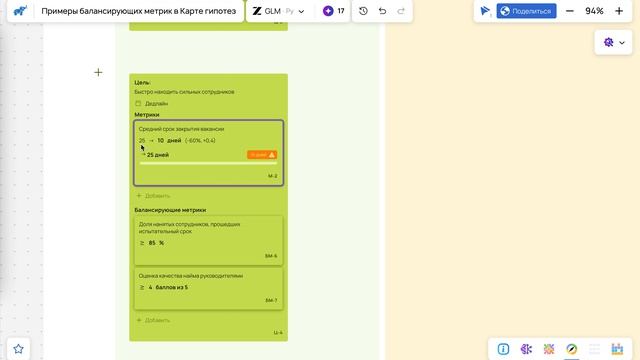
Task: Click the БМ-7 balancing metric identifier
Action: pyautogui.click(x=271, y=300)
